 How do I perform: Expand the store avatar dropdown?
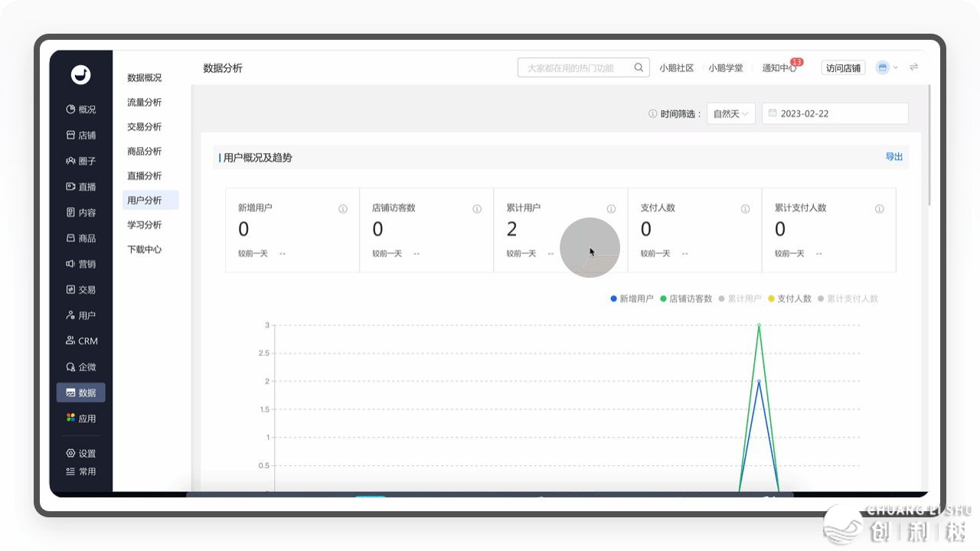point(887,67)
